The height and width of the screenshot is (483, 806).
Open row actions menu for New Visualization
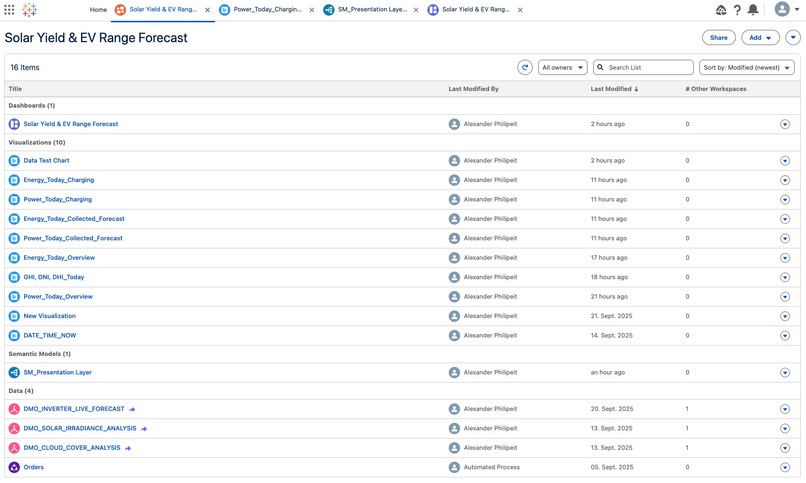tap(785, 316)
